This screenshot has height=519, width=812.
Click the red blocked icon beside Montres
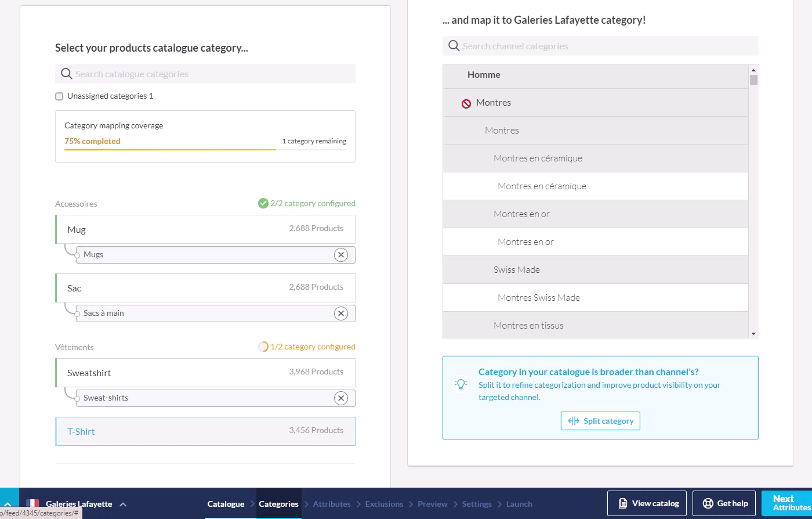pos(466,103)
